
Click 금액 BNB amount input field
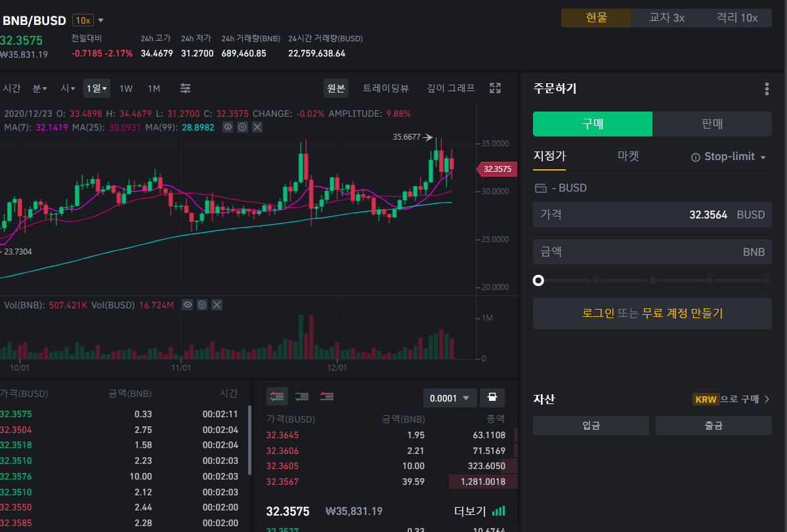tap(652, 252)
